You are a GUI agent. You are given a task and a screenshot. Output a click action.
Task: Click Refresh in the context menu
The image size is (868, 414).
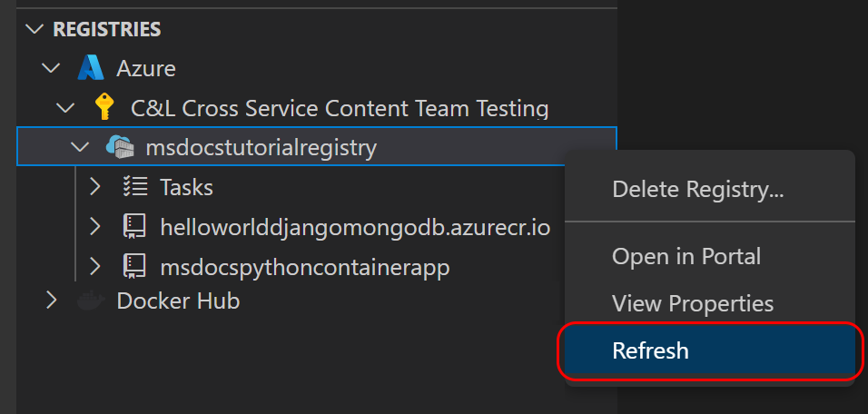coord(650,350)
